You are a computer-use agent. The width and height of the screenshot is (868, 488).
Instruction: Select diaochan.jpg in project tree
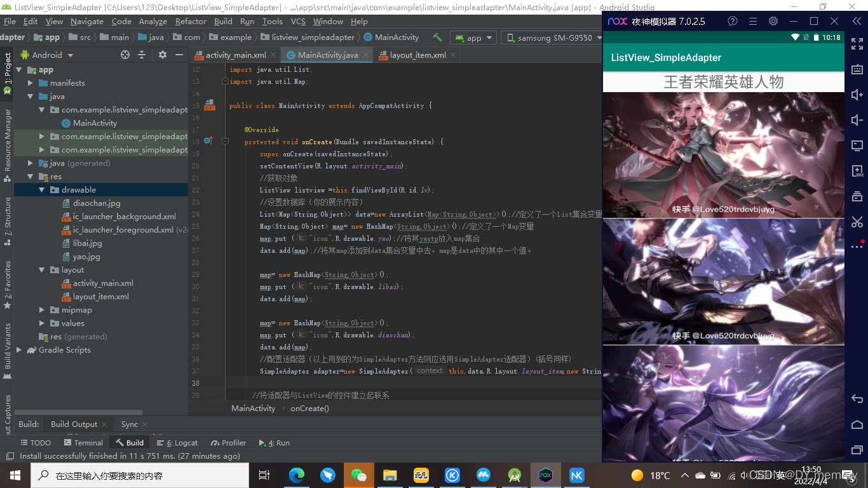tap(97, 203)
